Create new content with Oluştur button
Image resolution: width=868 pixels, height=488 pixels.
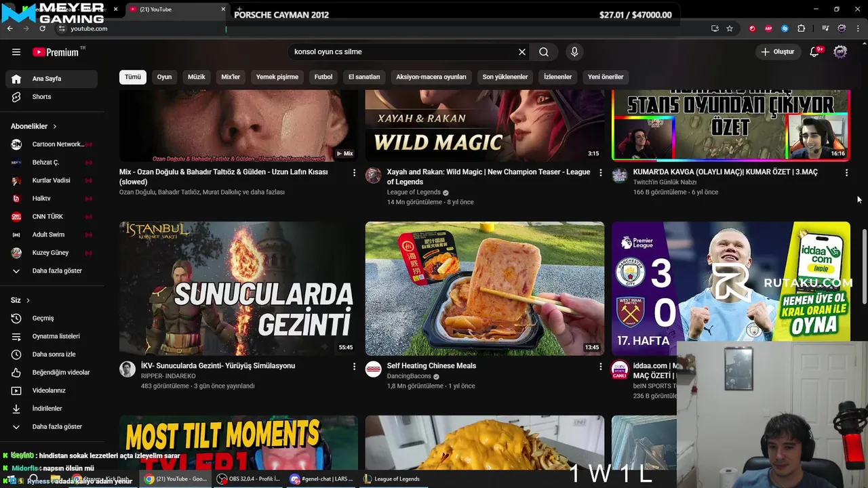[777, 52]
